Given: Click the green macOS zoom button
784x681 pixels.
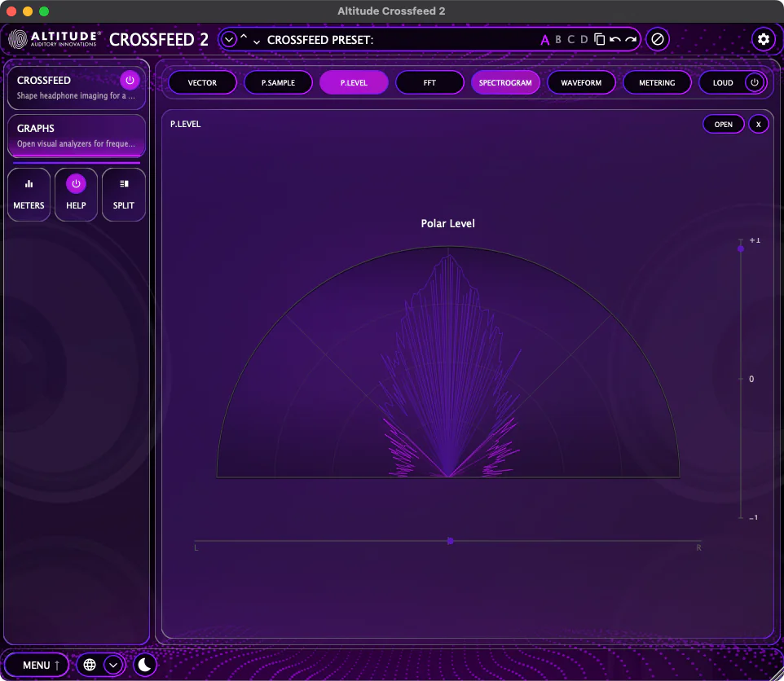Looking at the screenshot, I should [44, 11].
